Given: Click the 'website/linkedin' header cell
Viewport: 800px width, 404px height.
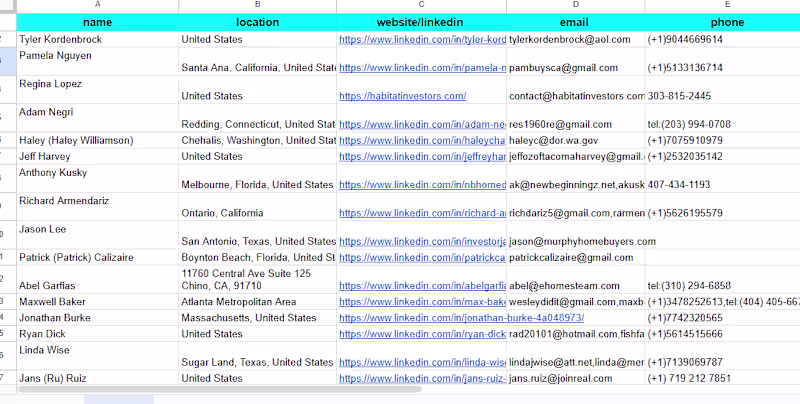Looking at the screenshot, I should [421, 22].
